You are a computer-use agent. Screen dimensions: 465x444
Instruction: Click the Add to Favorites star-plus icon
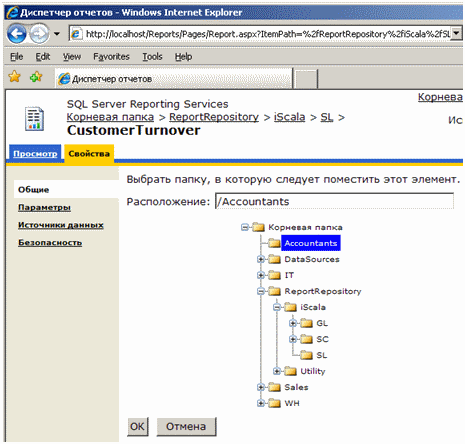36,77
